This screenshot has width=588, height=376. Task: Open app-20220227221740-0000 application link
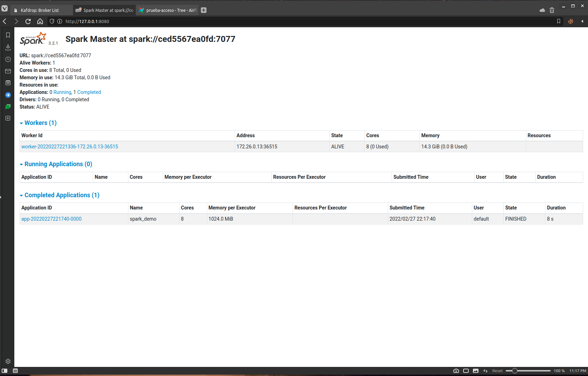pyautogui.click(x=51, y=219)
